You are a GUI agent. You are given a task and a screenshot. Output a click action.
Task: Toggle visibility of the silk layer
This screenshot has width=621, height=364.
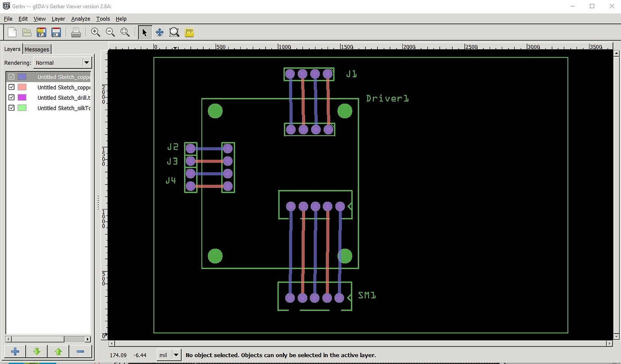click(x=12, y=108)
